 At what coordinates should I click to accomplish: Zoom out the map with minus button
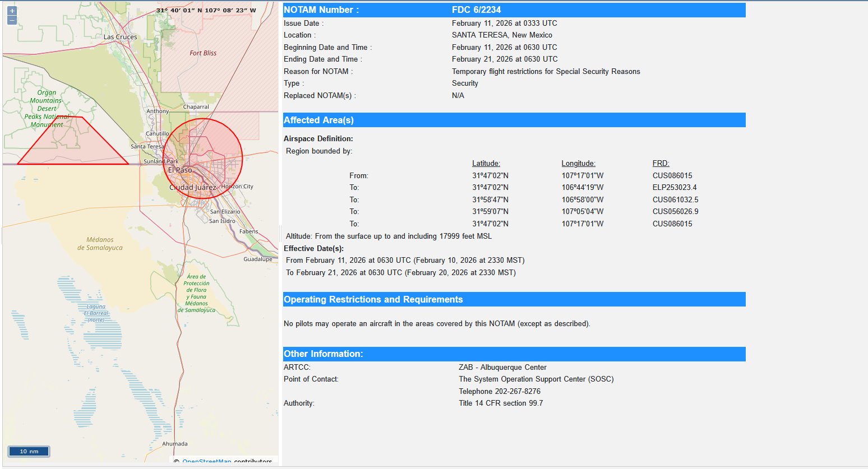pyautogui.click(x=12, y=20)
